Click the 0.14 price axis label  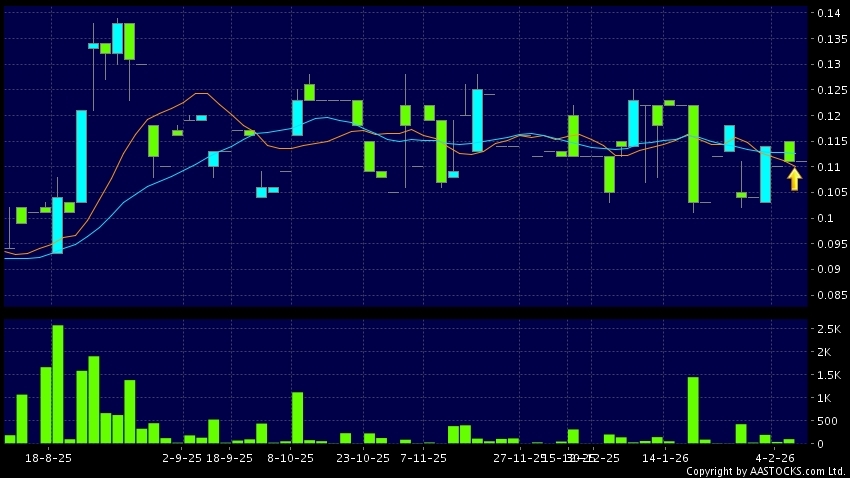pos(826,14)
